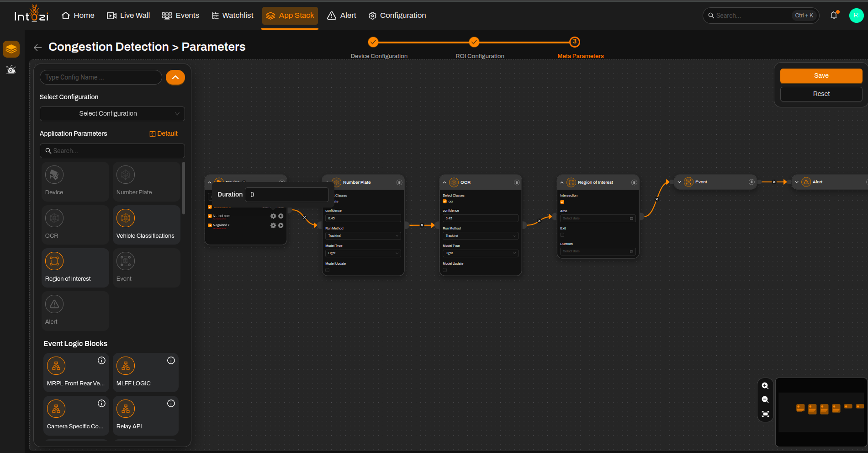Click the back arrow beside Congestion Detection

point(38,47)
